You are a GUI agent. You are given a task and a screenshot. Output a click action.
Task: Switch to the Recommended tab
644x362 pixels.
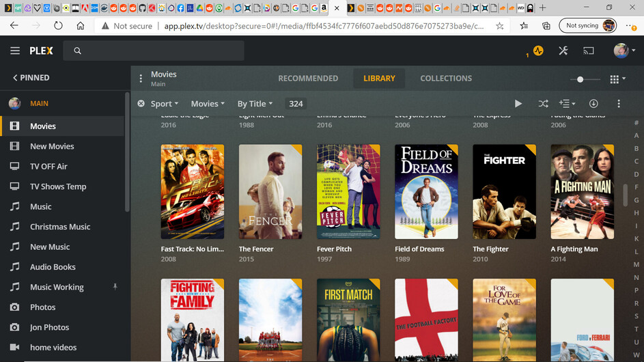[x=308, y=78]
